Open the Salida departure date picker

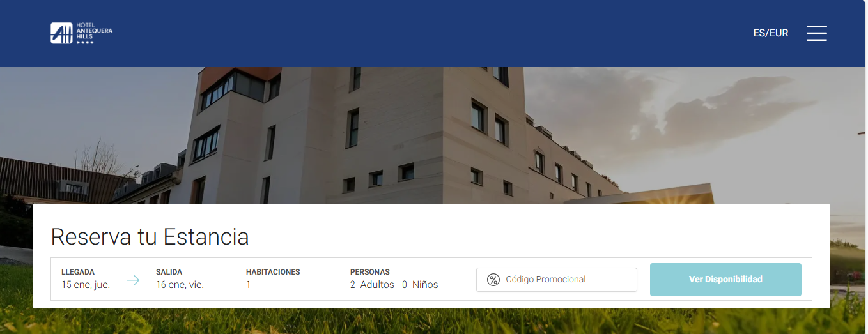[180, 279]
